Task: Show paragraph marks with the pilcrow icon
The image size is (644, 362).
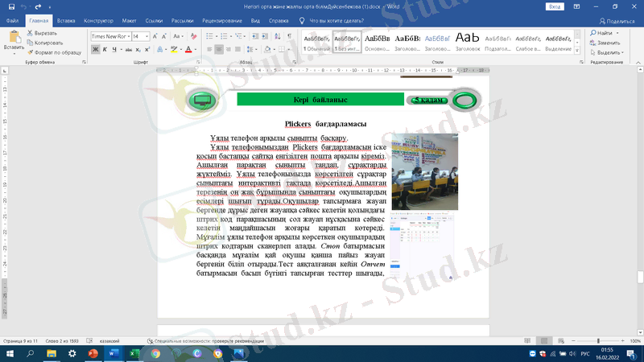Action: (x=289, y=36)
